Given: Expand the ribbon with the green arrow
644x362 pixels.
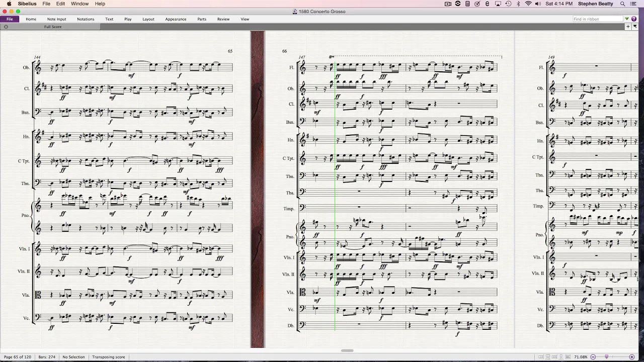Looking at the screenshot, I should point(627,19).
